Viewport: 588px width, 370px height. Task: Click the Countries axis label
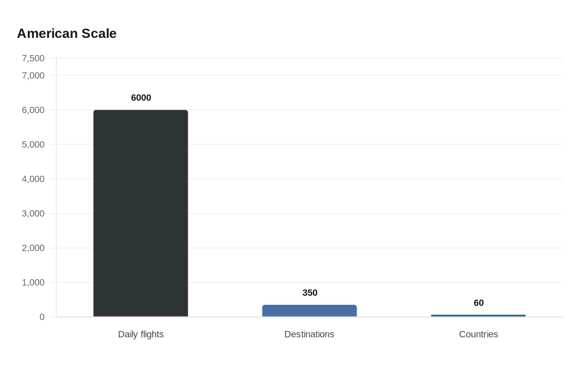click(478, 334)
